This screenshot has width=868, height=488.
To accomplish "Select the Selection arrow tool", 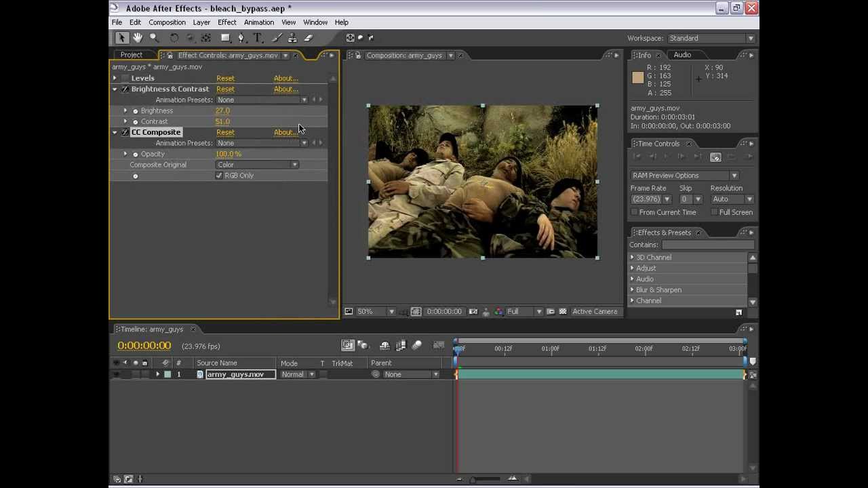I will 121,38.
